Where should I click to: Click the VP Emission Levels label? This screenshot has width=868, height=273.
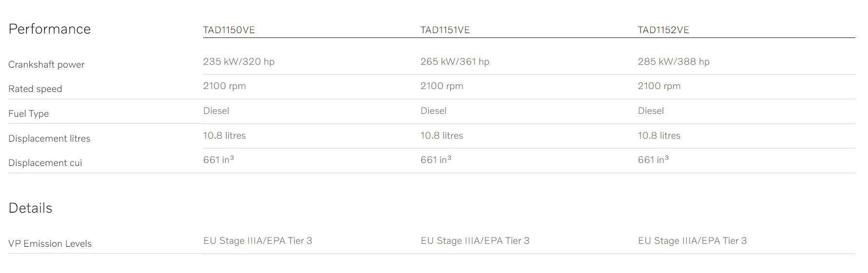pyautogui.click(x=50, y=244)
